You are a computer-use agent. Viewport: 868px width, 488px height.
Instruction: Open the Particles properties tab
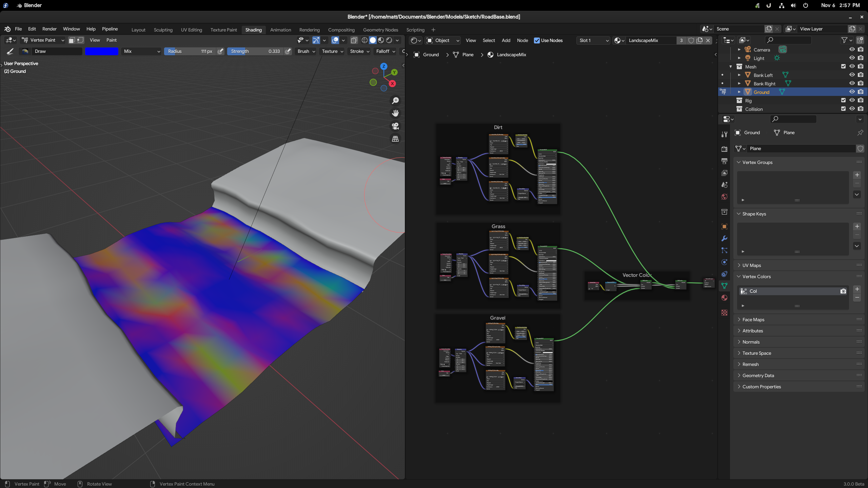(x=724, y=250)
